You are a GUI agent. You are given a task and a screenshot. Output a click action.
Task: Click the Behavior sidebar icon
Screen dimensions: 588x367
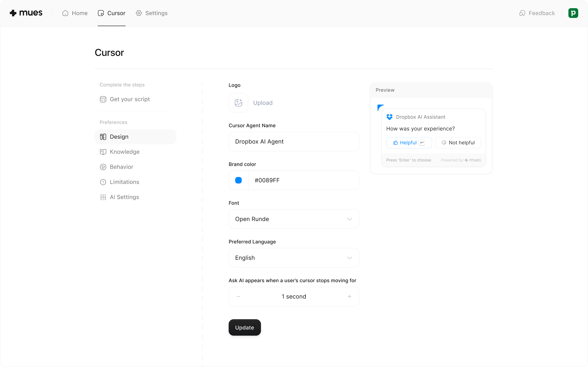(x=103, y=167)
